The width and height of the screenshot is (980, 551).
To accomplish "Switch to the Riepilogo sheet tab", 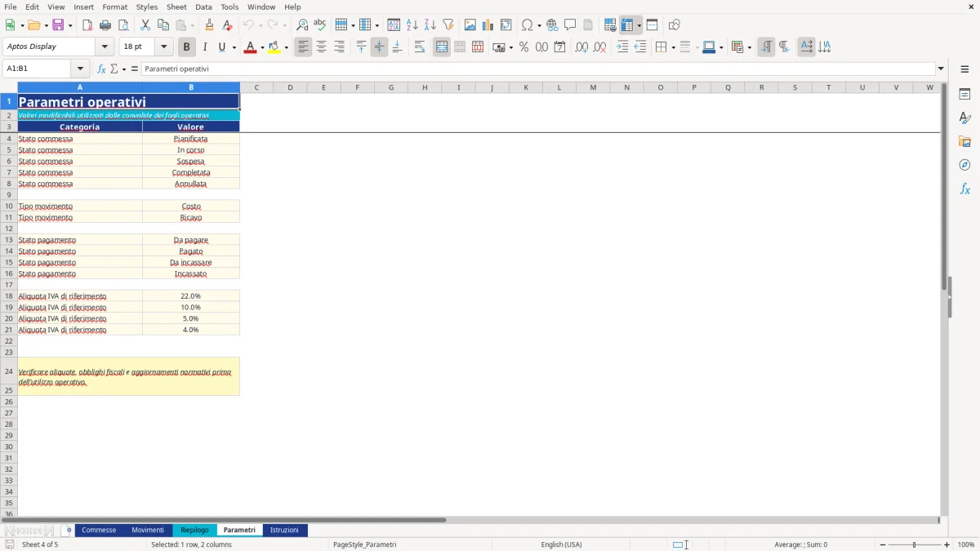I will pos(194,530).
